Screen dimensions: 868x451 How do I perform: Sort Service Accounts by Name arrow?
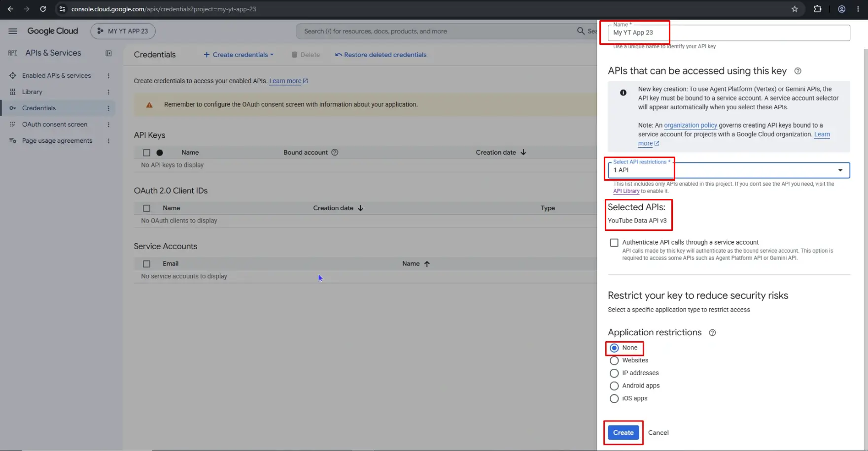click(x=427, y=264)
